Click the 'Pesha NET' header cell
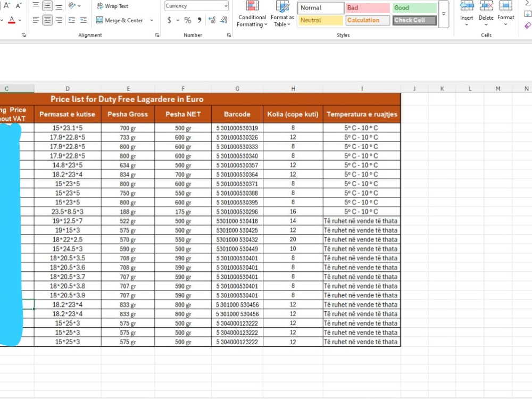Viewport: 532px width, 399px height. (183, 114)
